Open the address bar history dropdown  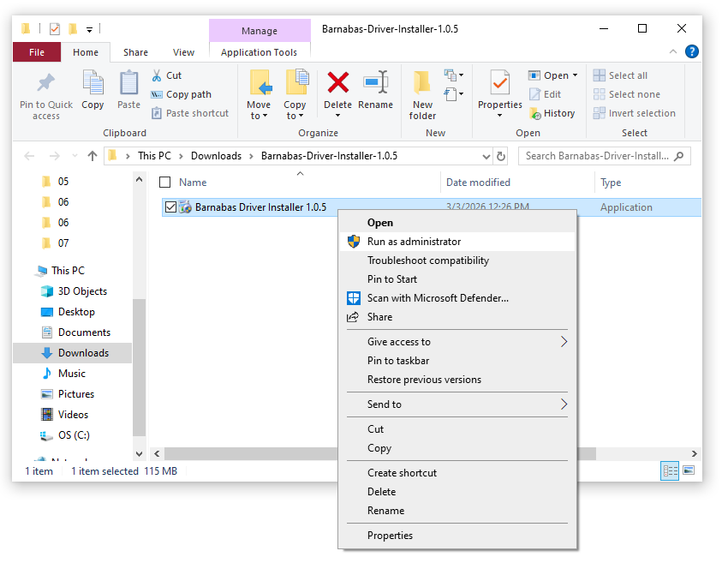(x=486, y=156)
